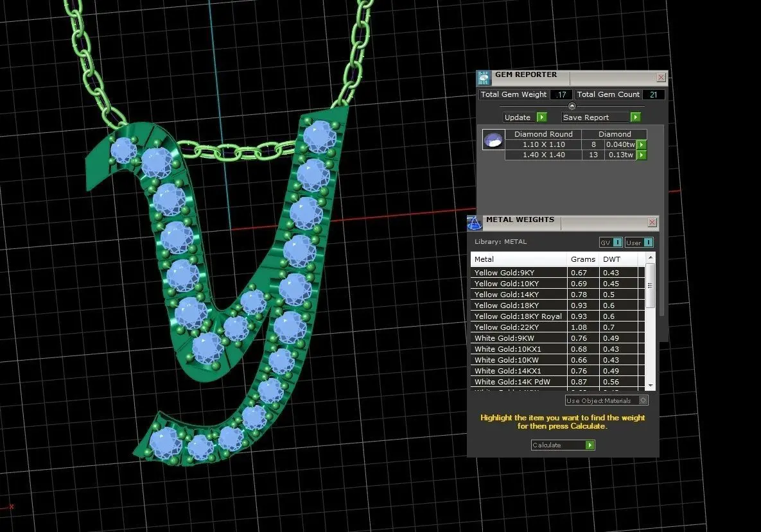Select White Gold:14K PdW row
This screenshot has height=532, width=761.
click(x=557, y=382)
